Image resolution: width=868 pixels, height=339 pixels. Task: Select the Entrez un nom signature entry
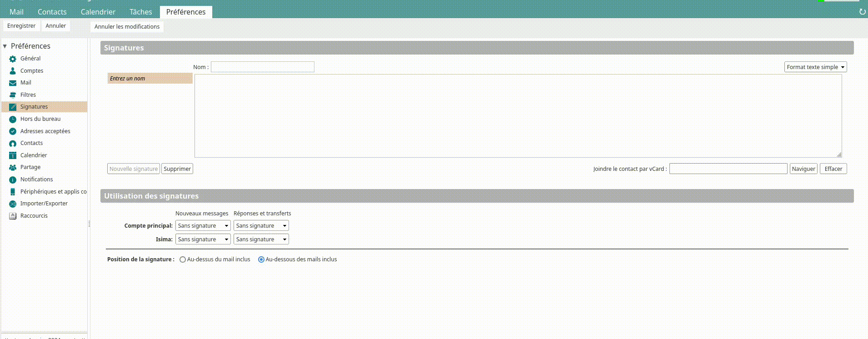(150, 78)
